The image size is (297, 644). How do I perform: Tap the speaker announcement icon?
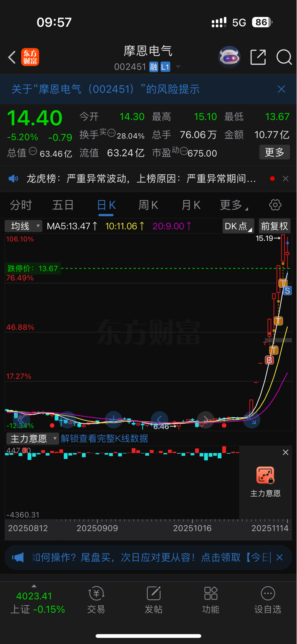(x=14, y=178)
